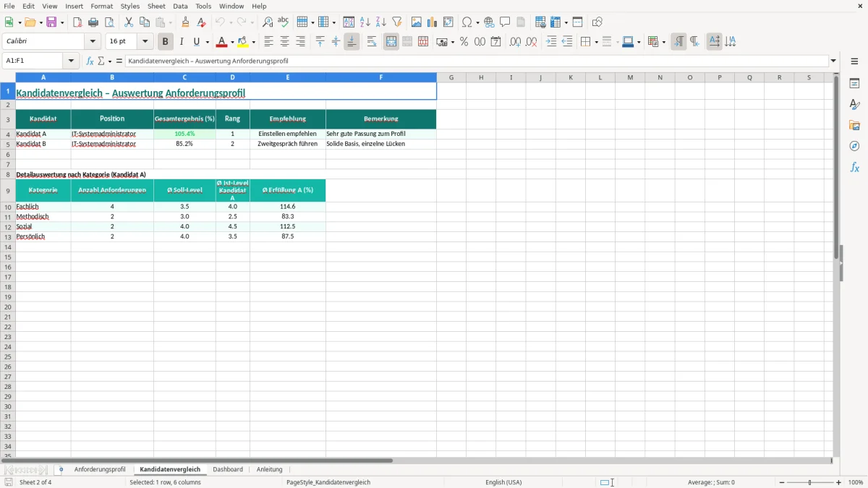Insert a hyperlink

click(489, 22)
